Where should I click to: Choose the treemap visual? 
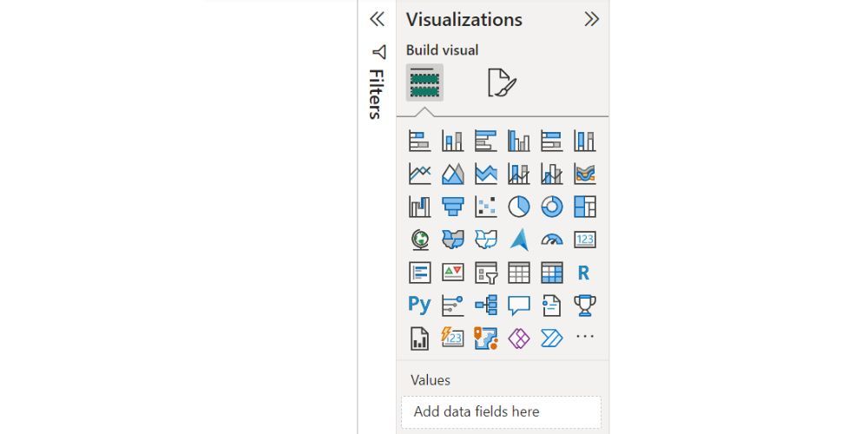point(585,207)
